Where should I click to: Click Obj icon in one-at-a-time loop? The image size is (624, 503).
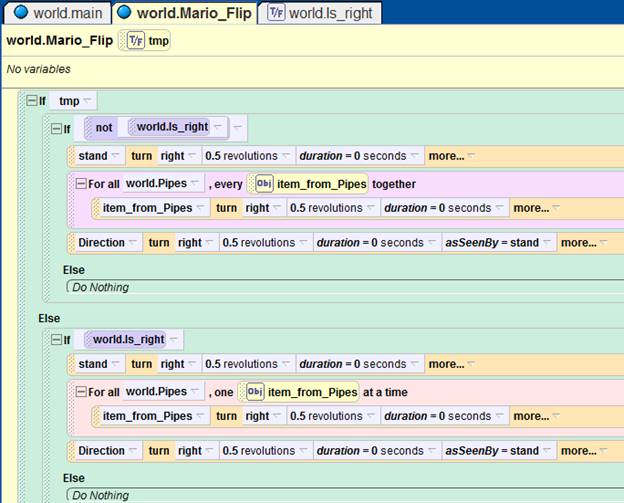coord(255,392)
